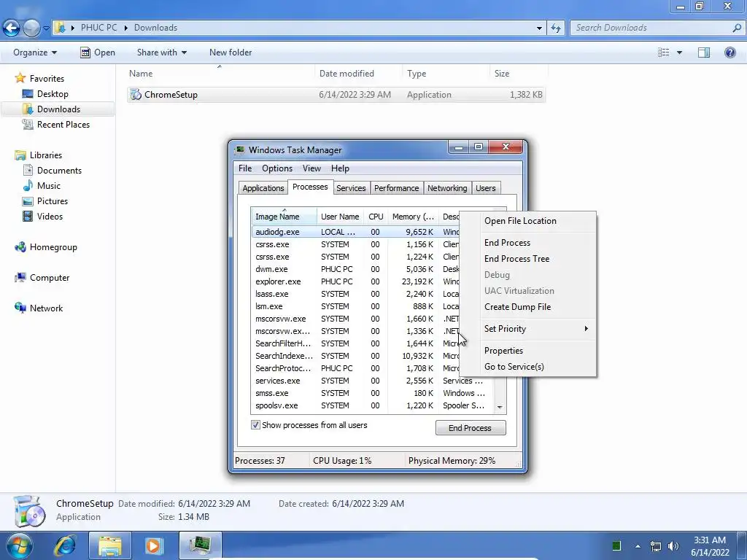The height and width of the screenshot is (560, 747).
Task: Open Properties from the context menu
Action: click(503, 351)
